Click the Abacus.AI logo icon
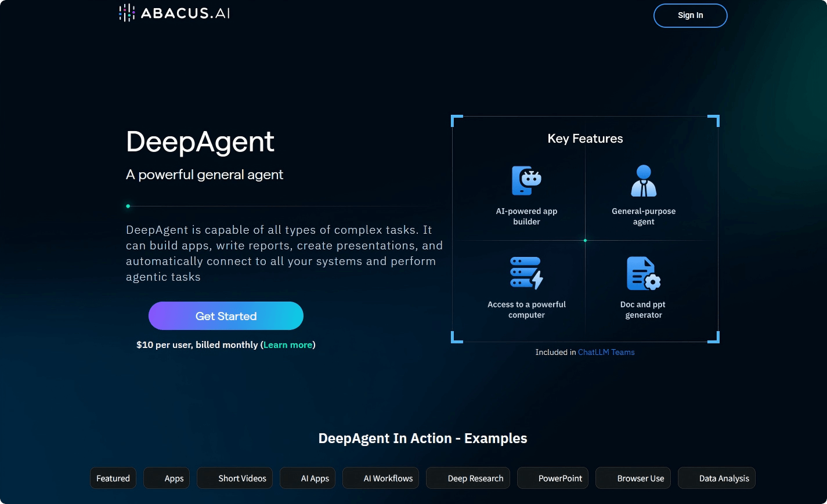827x504 pixels. click(127, 12)
